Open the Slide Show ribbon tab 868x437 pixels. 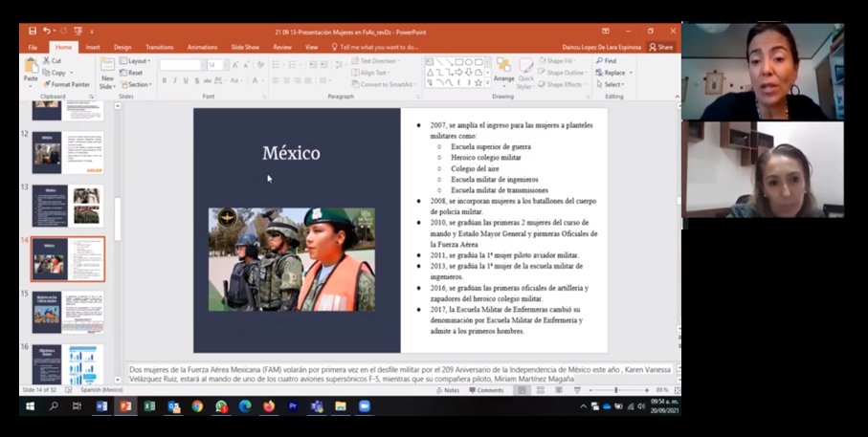(x=245, y=48)
